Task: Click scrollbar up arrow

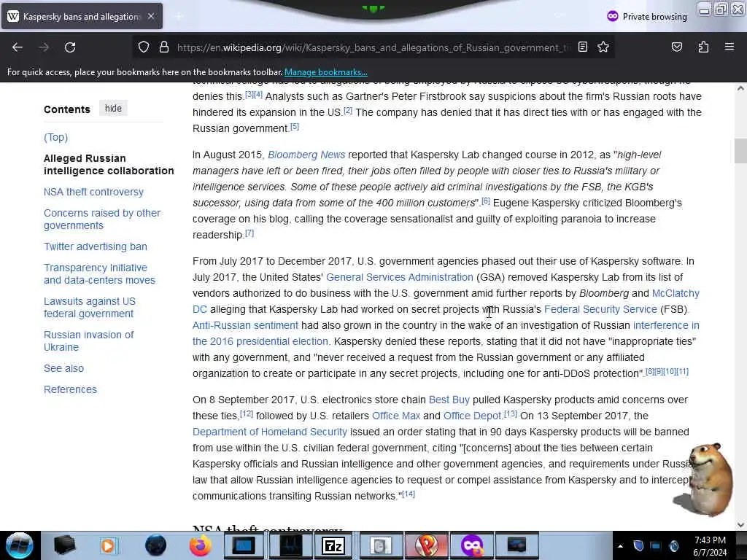Action: coord(740,88)
